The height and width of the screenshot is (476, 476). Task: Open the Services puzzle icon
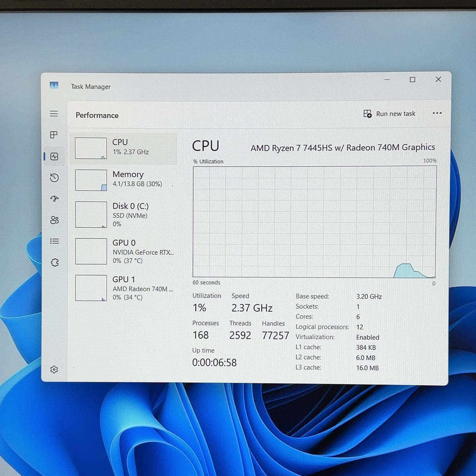point(54,262)
